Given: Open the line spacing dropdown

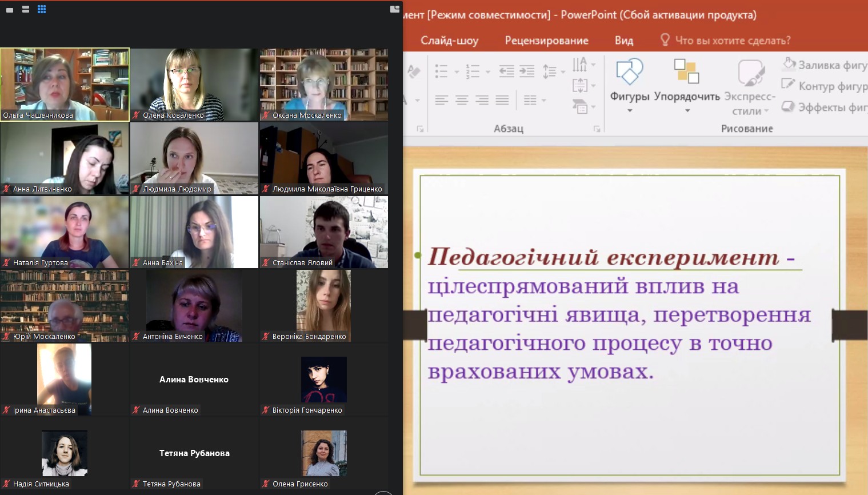Looking at the screenshot, I should click(553, 71).
